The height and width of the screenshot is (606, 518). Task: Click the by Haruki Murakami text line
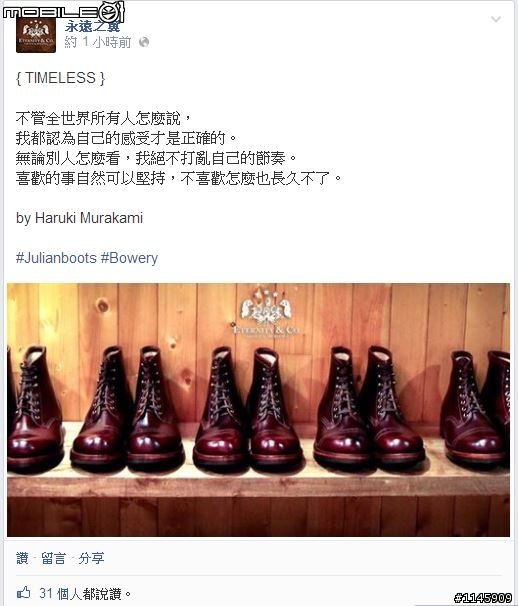(x=79, y=218)
